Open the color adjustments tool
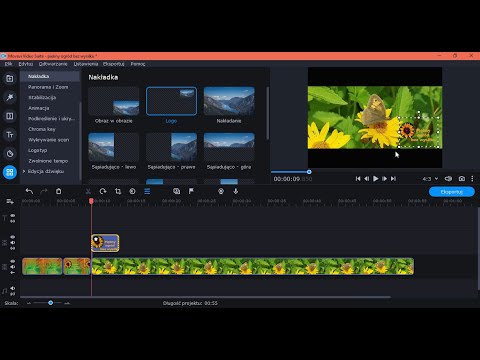480x360 pixels. click(132, 191)
